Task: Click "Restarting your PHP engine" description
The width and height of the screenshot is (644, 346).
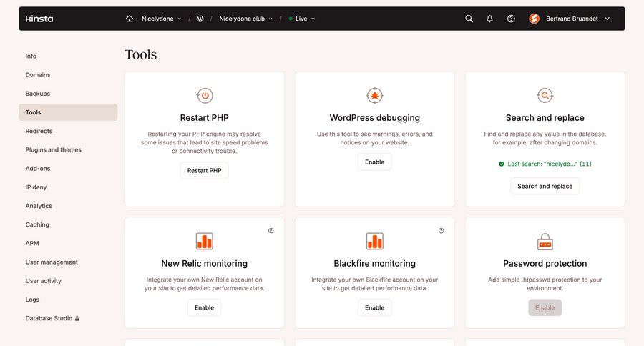Action: click(205, 142)
